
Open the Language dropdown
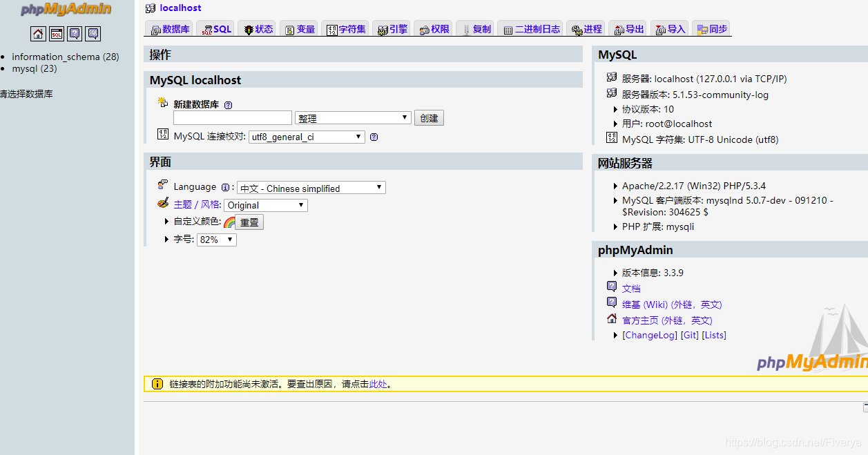(x=311, y=188)
